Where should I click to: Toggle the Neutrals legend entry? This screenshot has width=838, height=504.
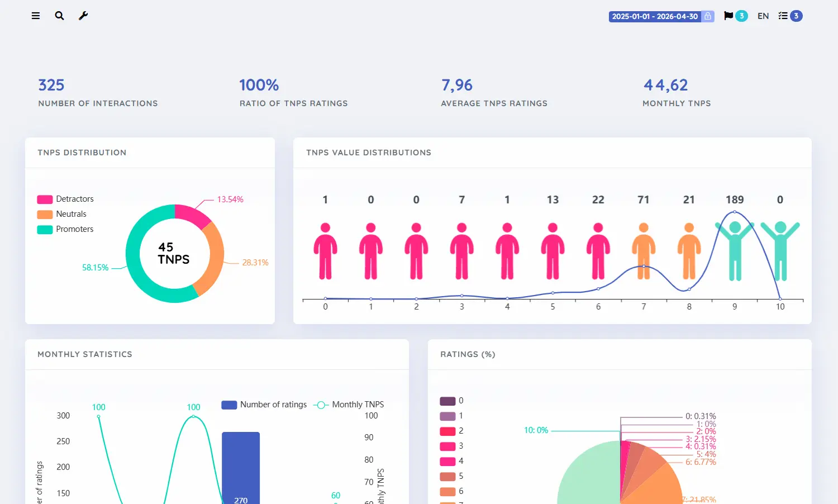tap(62, 214)
